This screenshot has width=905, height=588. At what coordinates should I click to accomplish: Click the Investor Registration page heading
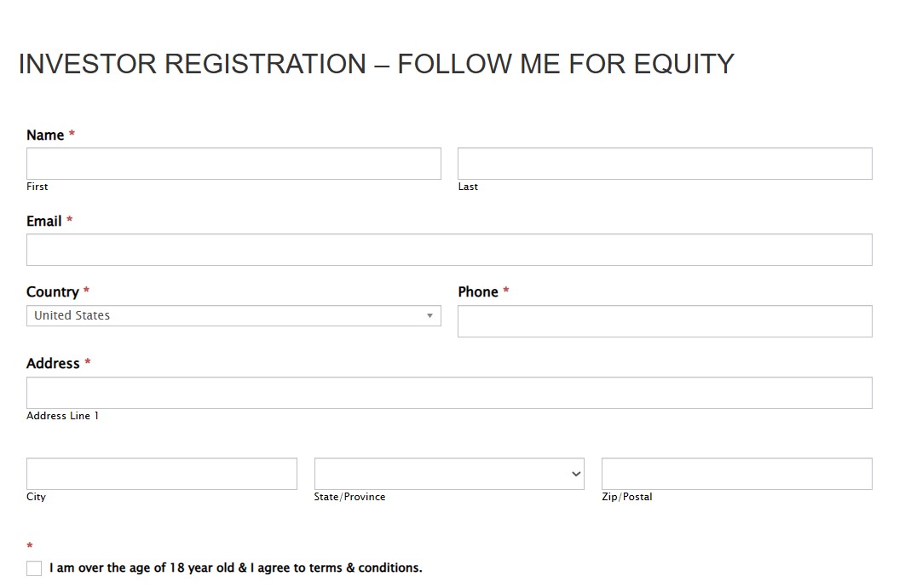(x=376, y=64)
